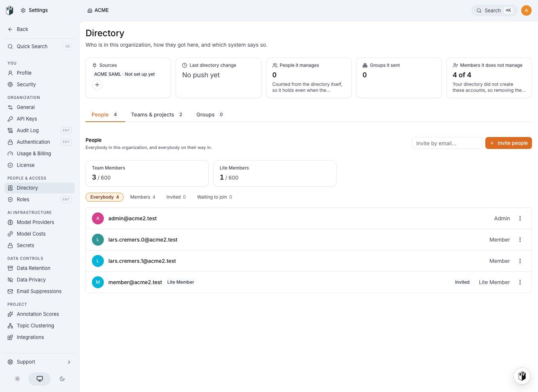Click the Authentication lock icon
This screenshot has width=538, height=392.
coord(10,142)
